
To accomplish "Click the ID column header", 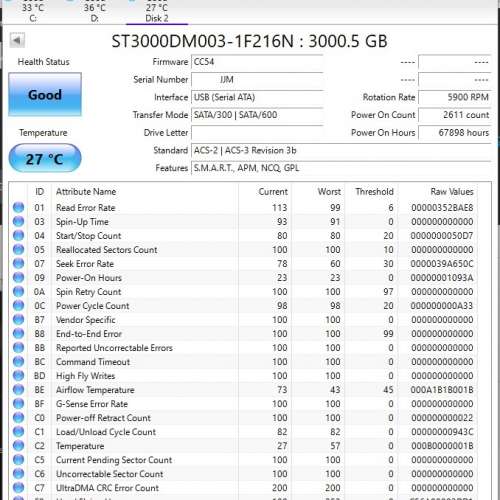I will pyautogui.click(x=39, y=192).
